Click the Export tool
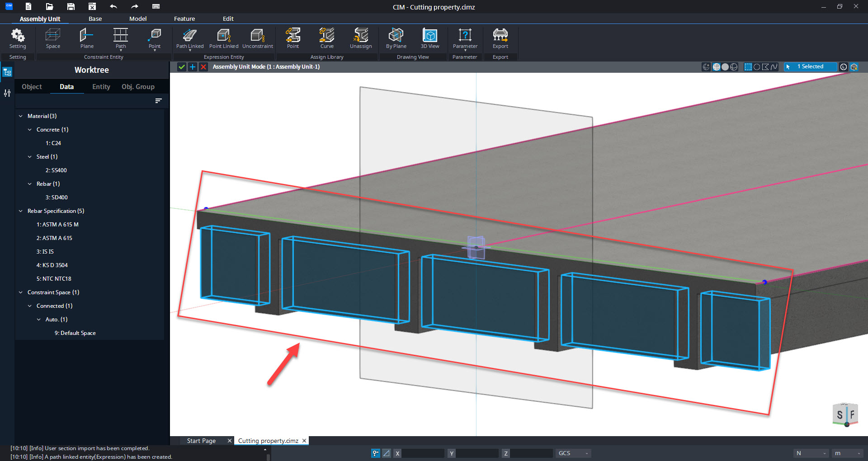 click(500, 38)
